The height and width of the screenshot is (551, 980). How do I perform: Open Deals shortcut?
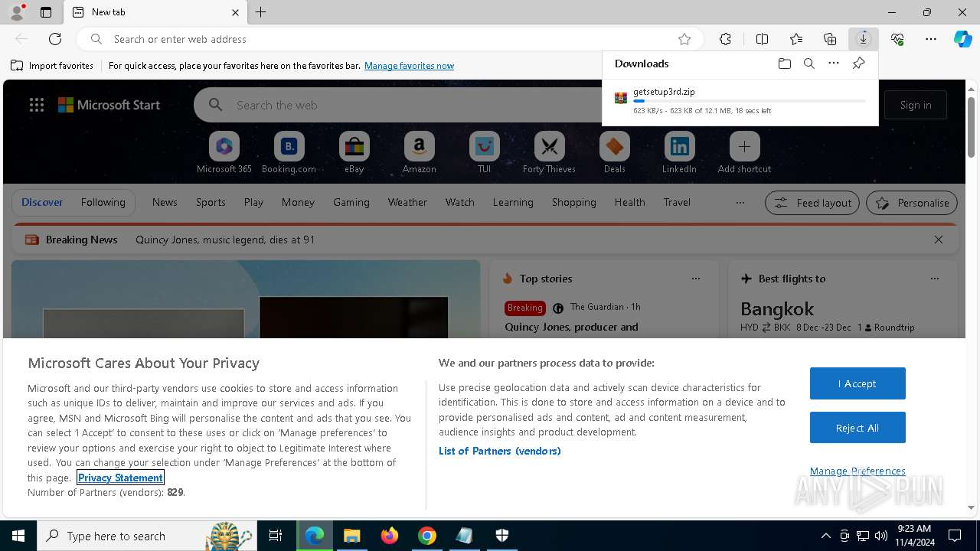click(x=614, y=152)
